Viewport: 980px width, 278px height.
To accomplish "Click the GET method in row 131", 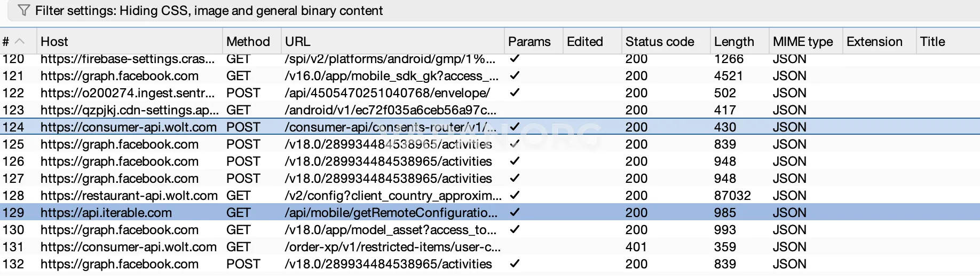I will [x=238, y=247].
